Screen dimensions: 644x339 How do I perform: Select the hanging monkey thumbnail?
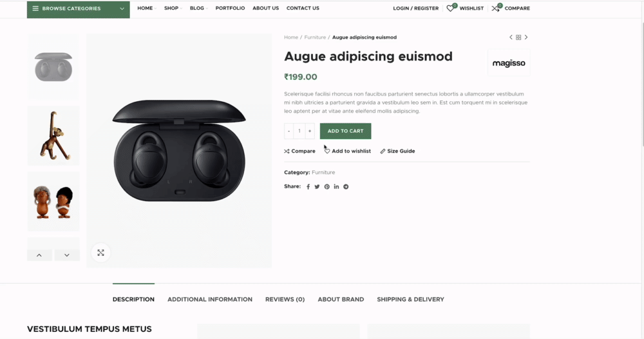pos(53,135)
